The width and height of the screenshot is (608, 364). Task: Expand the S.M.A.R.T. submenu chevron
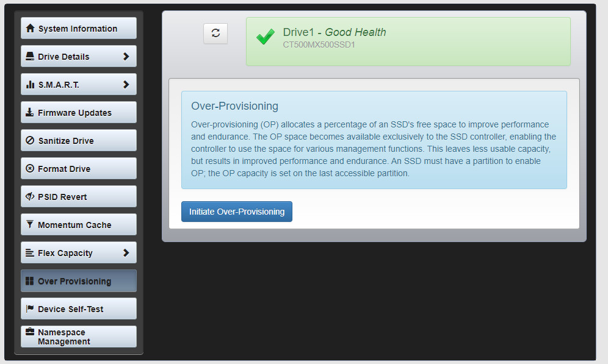click(126, 85)
